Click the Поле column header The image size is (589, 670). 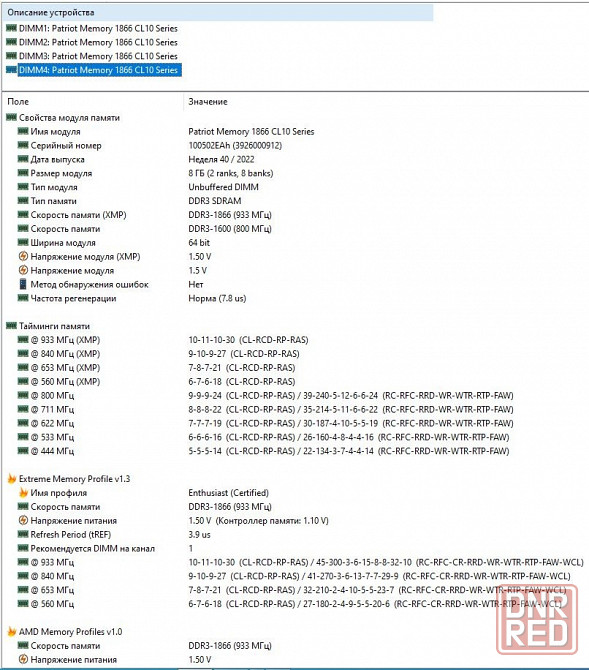point(18,102)
